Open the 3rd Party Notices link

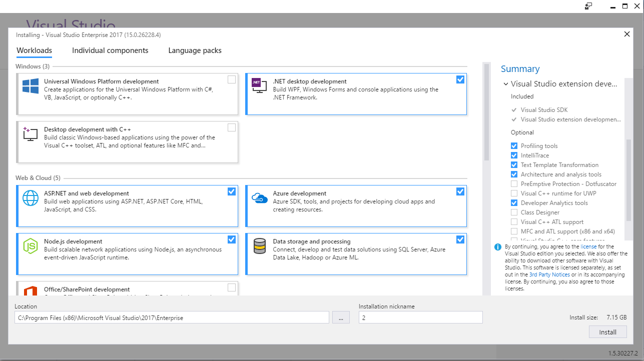click(x=549, y=274)
